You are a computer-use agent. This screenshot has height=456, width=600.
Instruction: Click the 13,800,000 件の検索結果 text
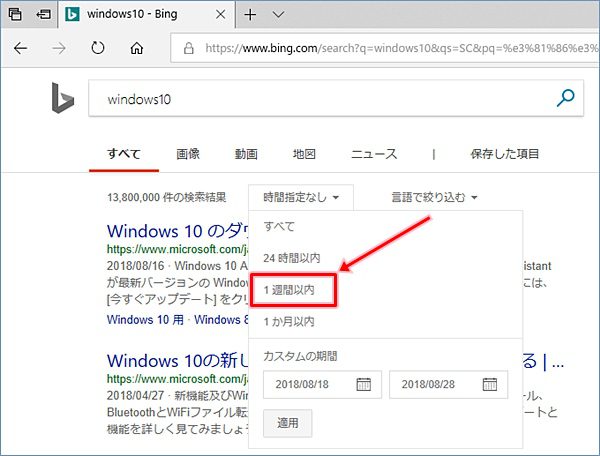[x=166, y=197]
